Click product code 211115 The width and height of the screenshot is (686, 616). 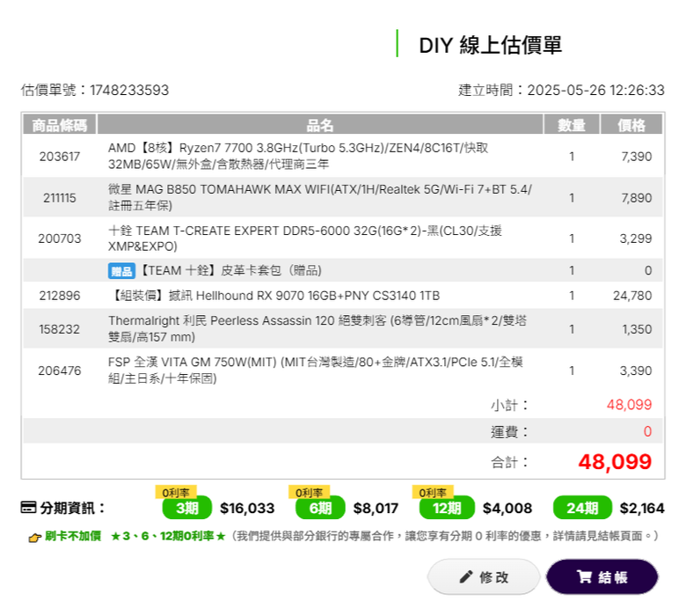pos(60,198)
